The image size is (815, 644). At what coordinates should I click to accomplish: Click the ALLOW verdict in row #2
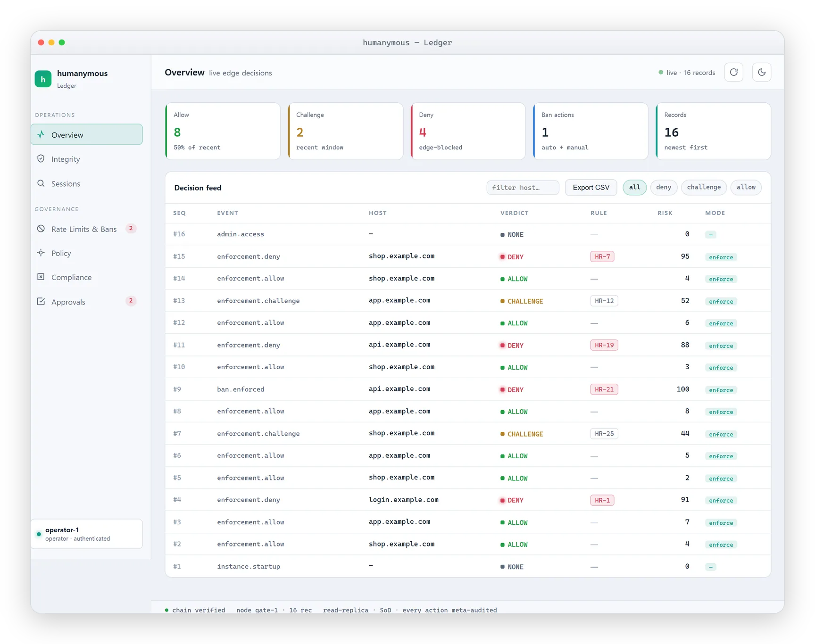click(x=514, y=545)
